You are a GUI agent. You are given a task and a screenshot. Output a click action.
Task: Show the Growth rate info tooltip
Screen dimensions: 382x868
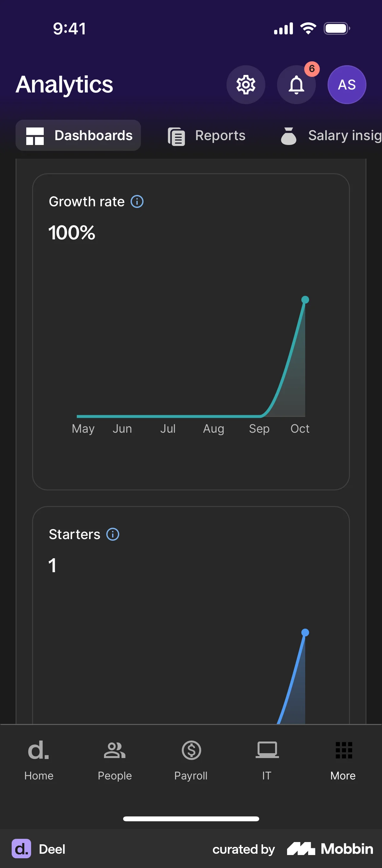137,201
